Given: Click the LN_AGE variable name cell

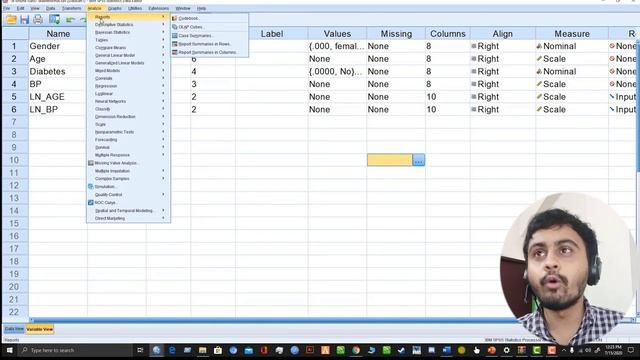Looking at the screenshot, I should point(58,97).
